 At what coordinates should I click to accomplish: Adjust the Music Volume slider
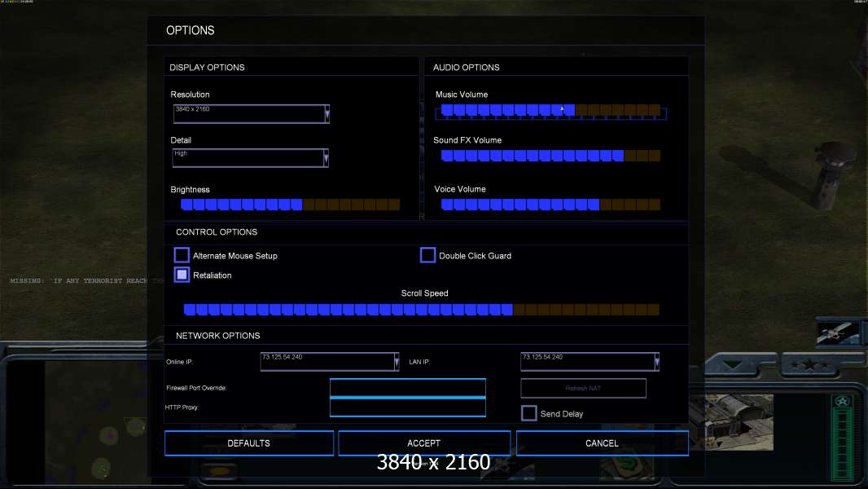[550, 110]
